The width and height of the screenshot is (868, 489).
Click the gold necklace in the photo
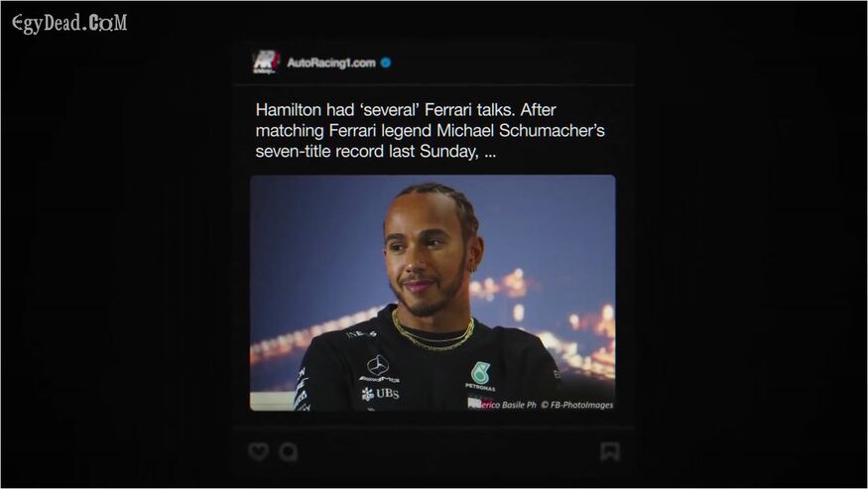click(x=433, y=332)
